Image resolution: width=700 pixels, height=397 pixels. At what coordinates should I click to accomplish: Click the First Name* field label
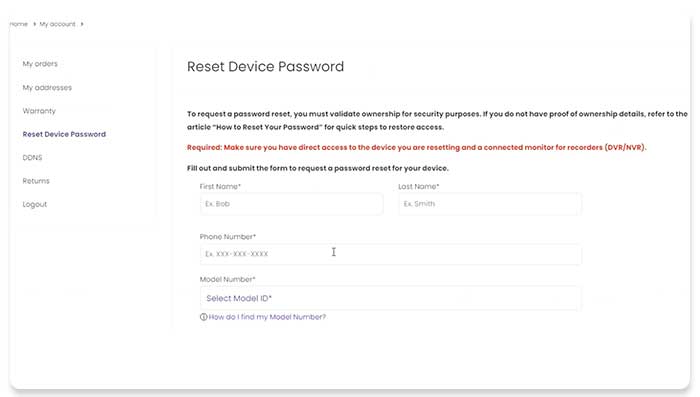click(220, 187)
